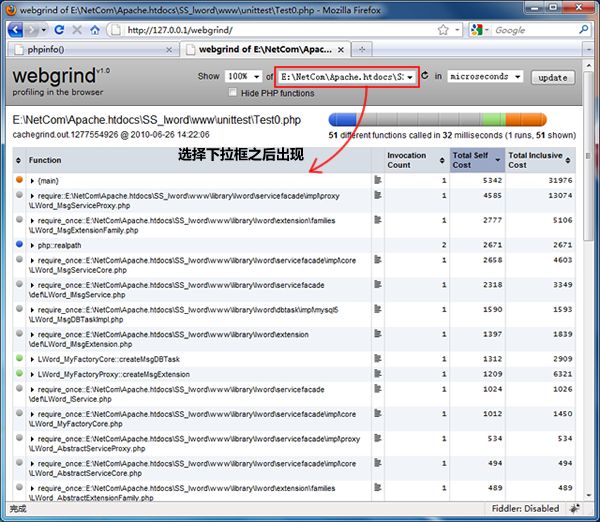Open the file icon in the LWord_AbstractServiceProxy.php row
Screen dimensions: 600x522
[x=378, y=438]
